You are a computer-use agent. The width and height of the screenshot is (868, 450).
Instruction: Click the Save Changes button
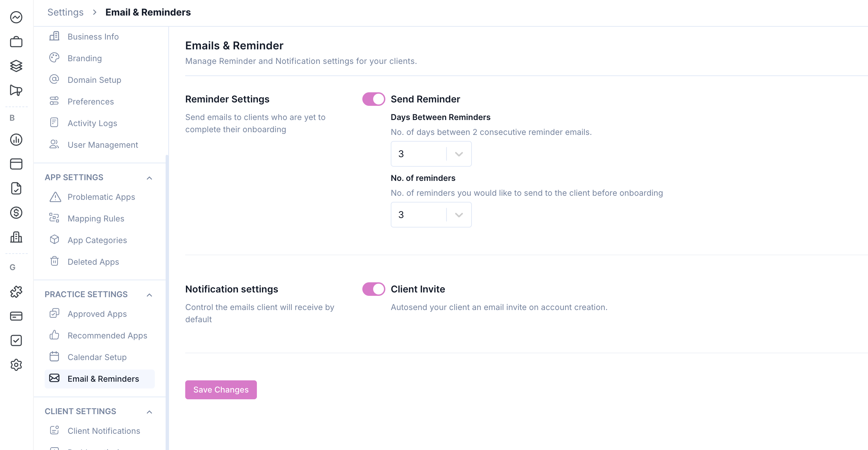(x=221, y=389)
